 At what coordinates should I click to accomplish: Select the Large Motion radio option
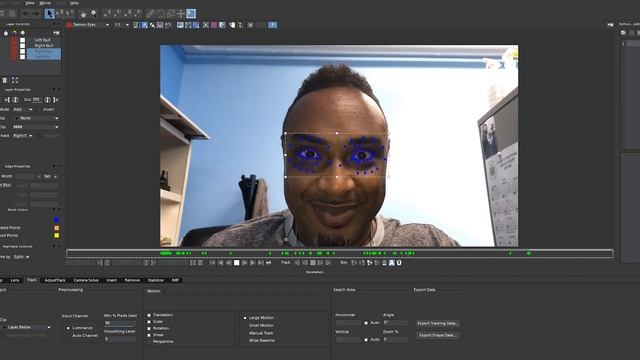tap(245, 318)
